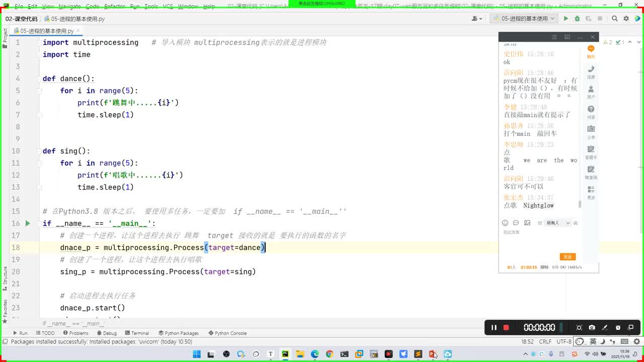Click the gutter run arrow at line 16

(x=28, y=223)
